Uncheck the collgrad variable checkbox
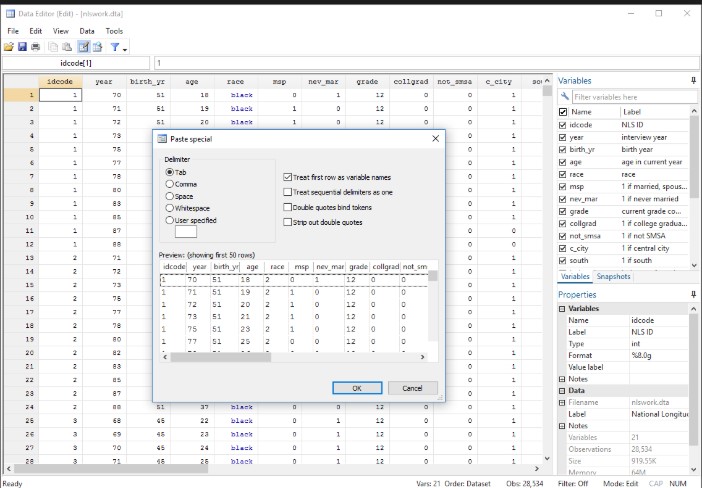This screenshot has width=702, height=488. pyautogui.click(x=563, y=223)
